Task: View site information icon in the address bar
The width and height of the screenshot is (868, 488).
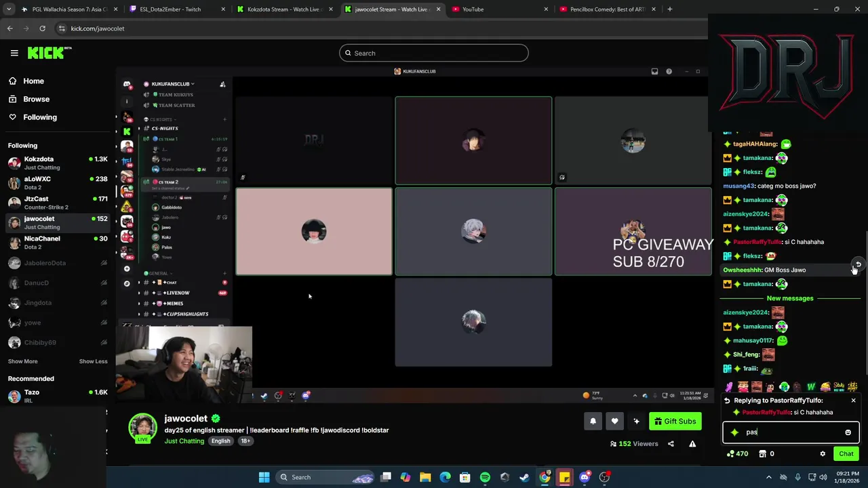Action: coord(62,28)
